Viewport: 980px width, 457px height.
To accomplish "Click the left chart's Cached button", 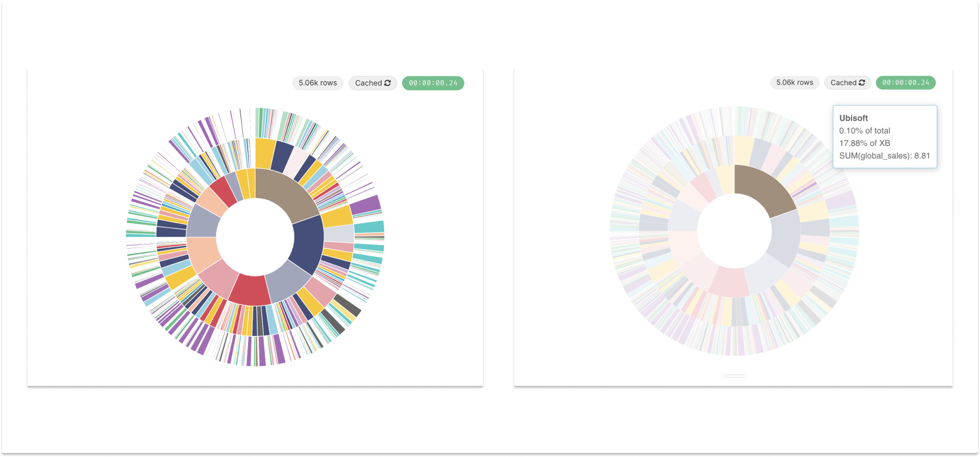I will [x=372, y=83].
